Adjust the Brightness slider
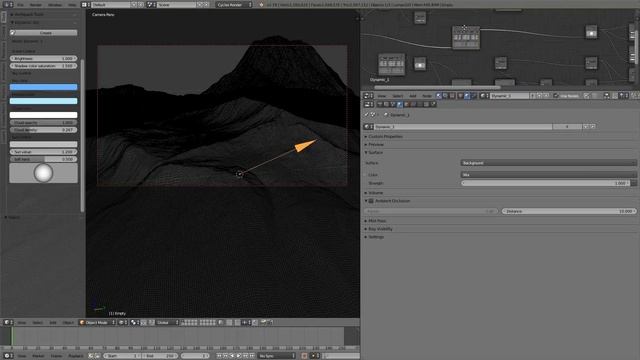The height and width of the screenshot is (360, 640). [43, 58]
